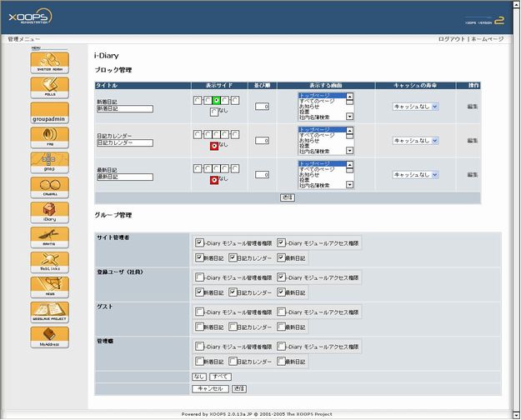
Task: Open the MyAddress module icon
Action: 49,337
